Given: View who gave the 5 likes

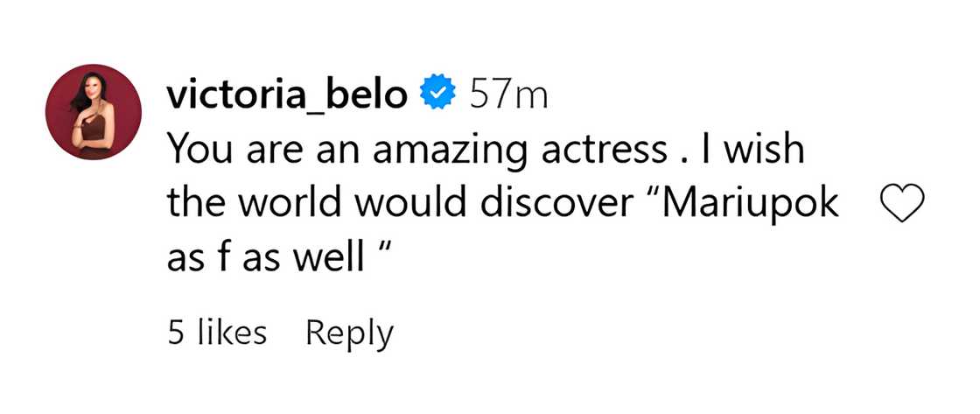Looking at the screenshot, I should pyautogui.click(x=216, y=333).
